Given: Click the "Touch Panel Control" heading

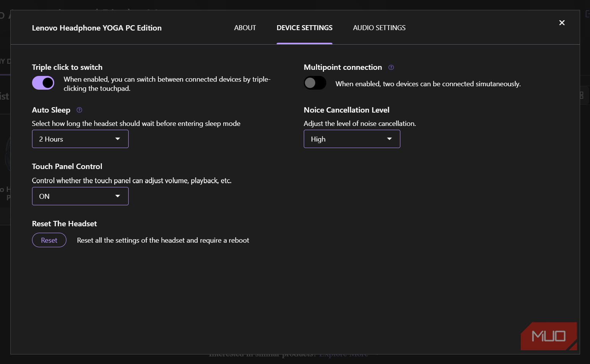Looking at the screenshot, I should point(67,166).
